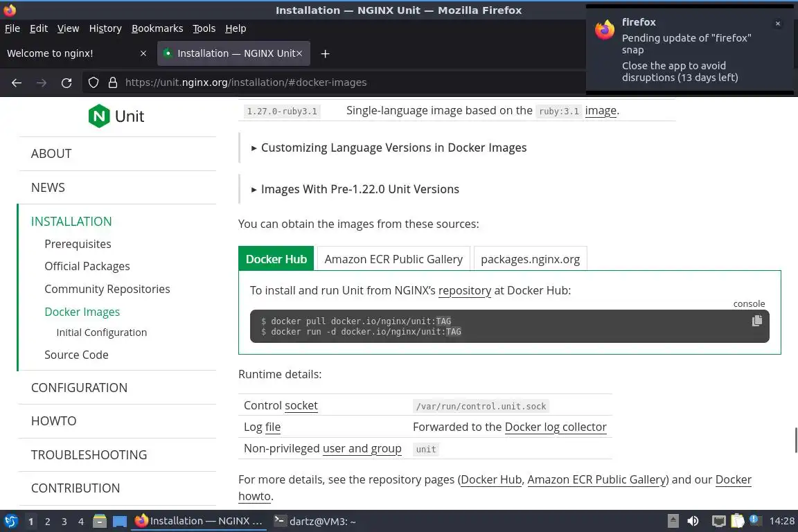Follow the ruby:3.1 image link
This screenshot has height=532, width=798.
click(601, 110)
